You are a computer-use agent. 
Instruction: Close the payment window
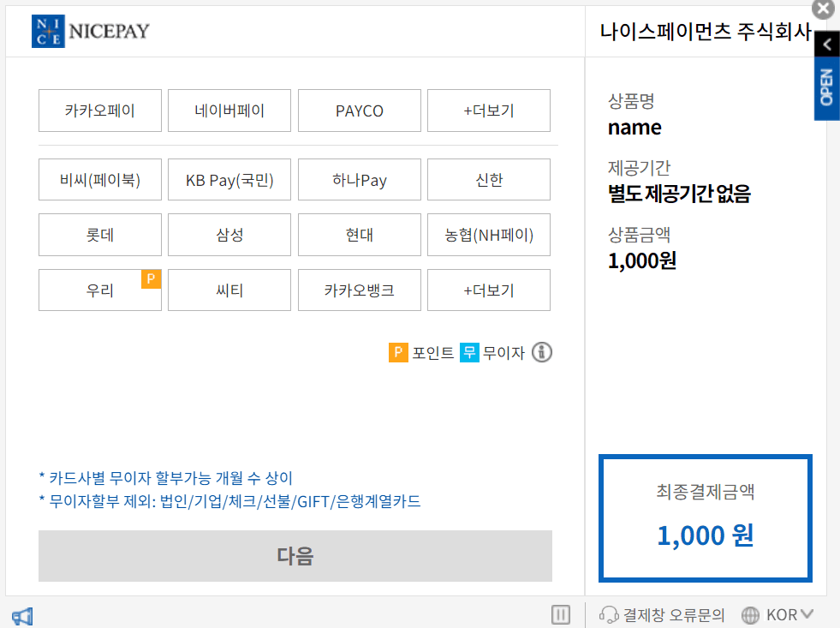click(823, 9)
